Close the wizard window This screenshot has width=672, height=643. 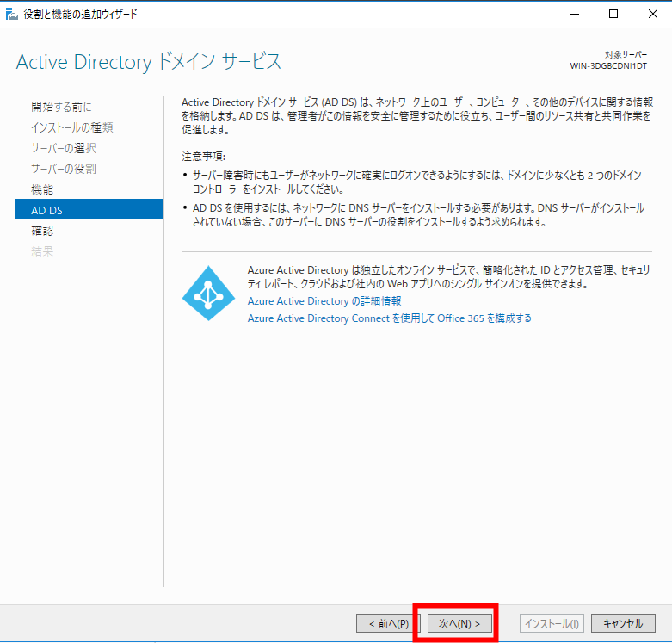(x=653, y=14)
